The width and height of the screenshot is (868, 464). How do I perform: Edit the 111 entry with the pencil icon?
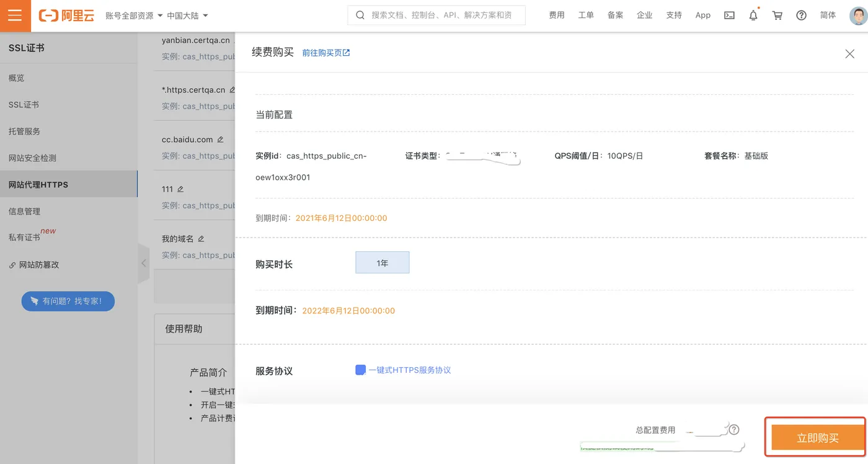click(180, 189)
